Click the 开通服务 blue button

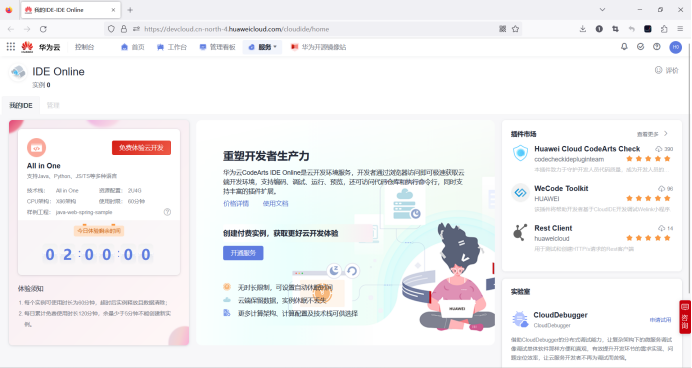click(243, 253)
